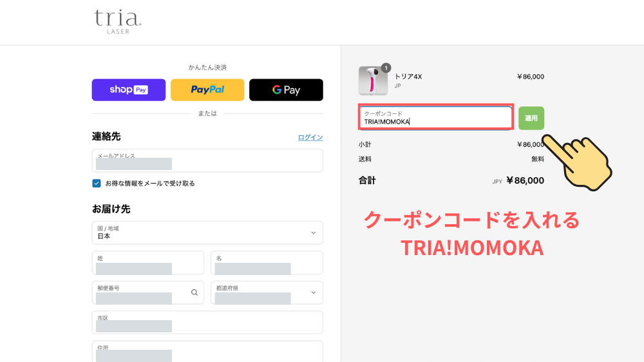Image resolution: width=644 pixels, height=362 pixels.
Task: Open the ログイン link
Action: 310,137
